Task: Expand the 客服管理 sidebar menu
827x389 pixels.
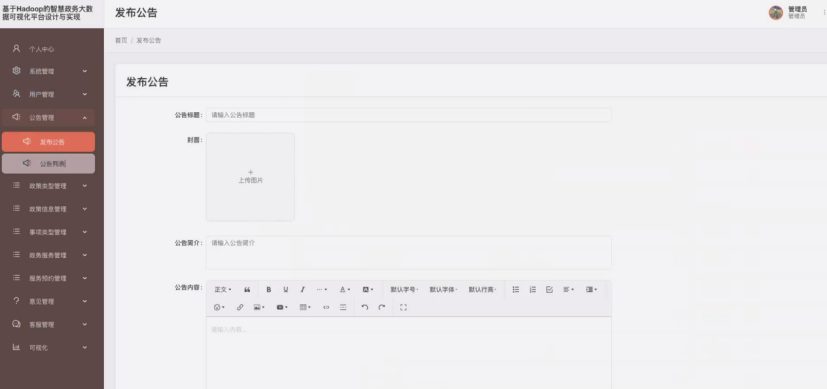Action: (x=49, y=325)
